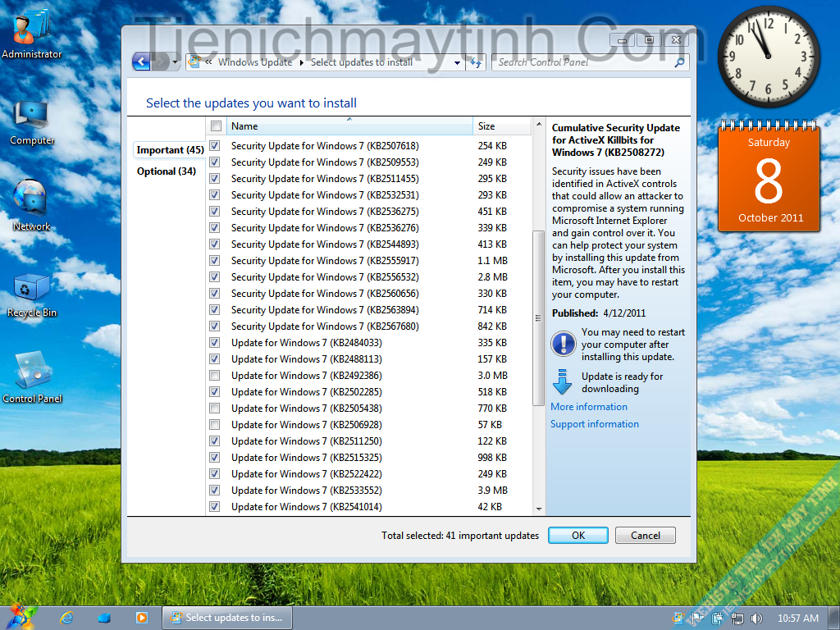Click the scrollbar up arrow

coord(538,125)
